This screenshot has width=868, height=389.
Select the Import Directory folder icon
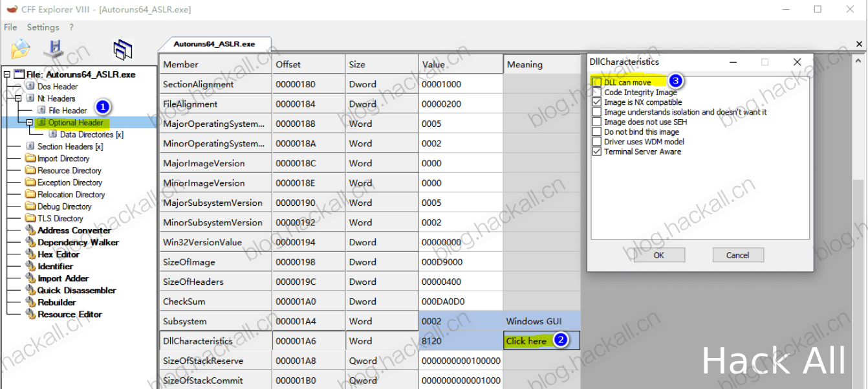click(x=30, y=159)
